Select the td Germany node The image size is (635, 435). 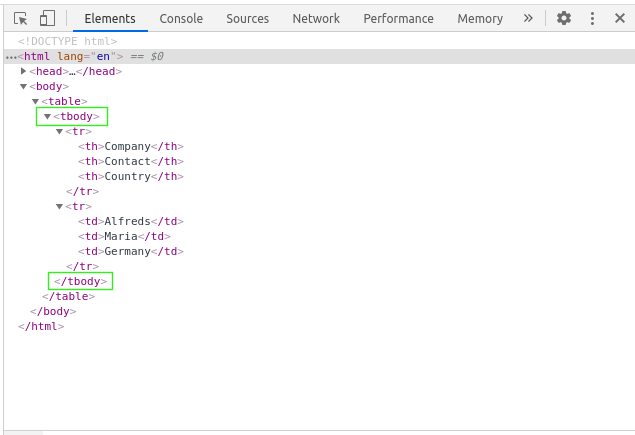[x=131, y=251]
